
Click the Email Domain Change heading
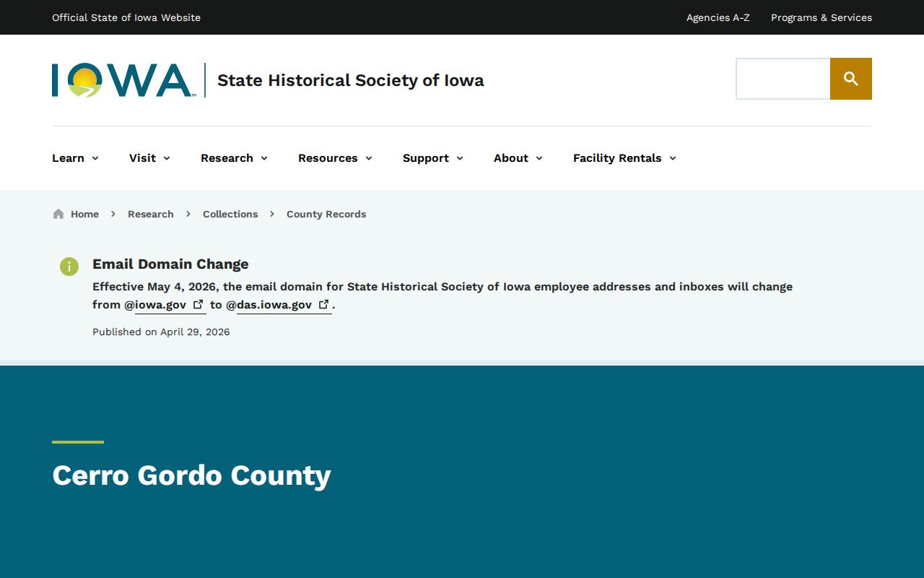coord(170,264)
